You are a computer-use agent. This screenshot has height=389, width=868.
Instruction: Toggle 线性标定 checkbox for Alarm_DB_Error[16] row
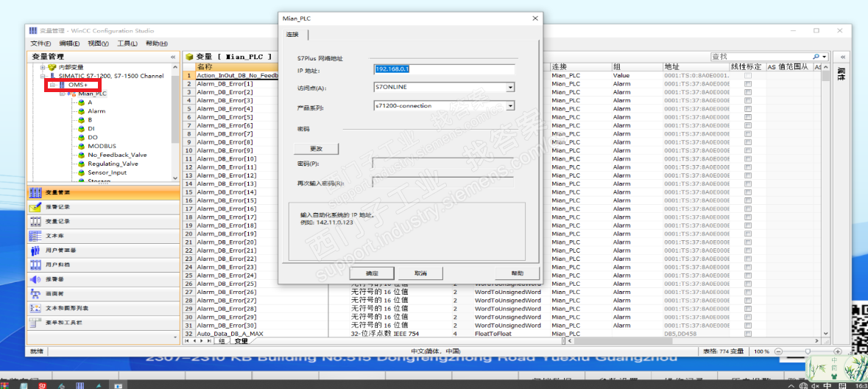pos(748,208)
